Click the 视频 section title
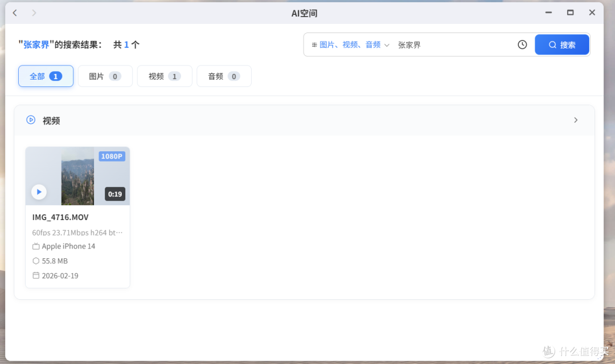 coord(51,121)
